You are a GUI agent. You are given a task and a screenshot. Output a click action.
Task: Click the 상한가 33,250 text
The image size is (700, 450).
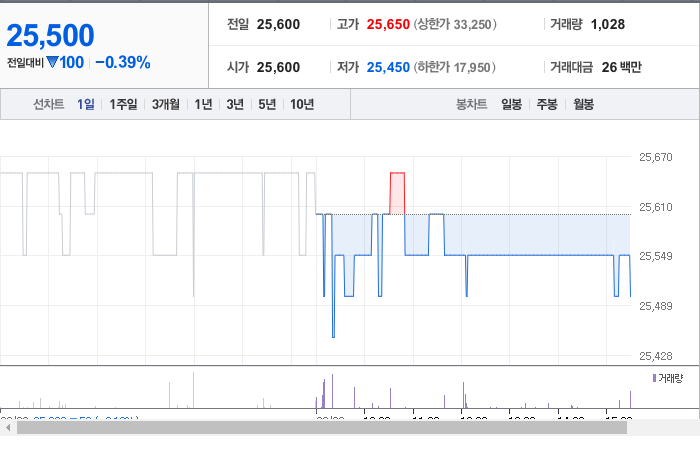click(455, 25)
